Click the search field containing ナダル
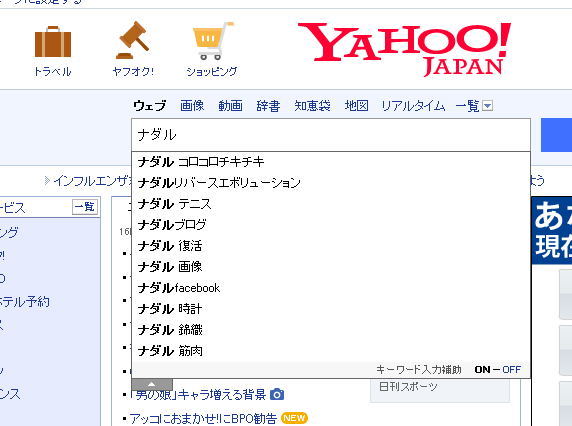The height and width of the screenshot is (426, 572). 331,135
